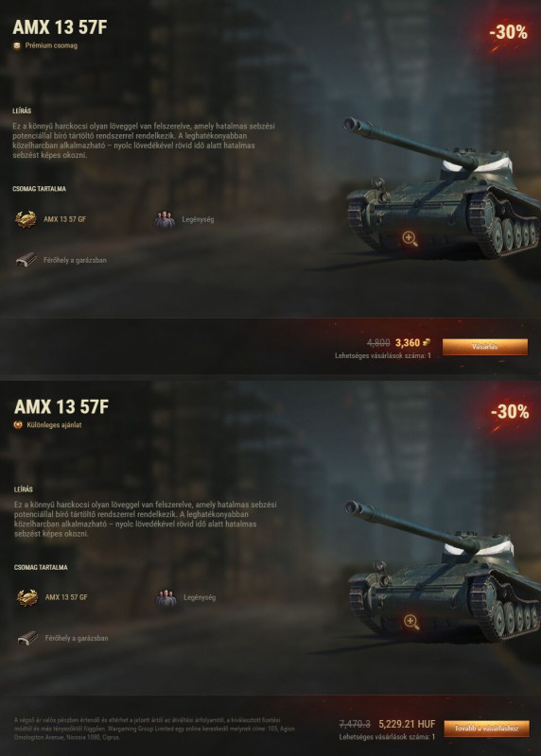The image size is (541, 756).
Task: Click the Különleges ajánlat medal icon
Action: coord(18,424)
